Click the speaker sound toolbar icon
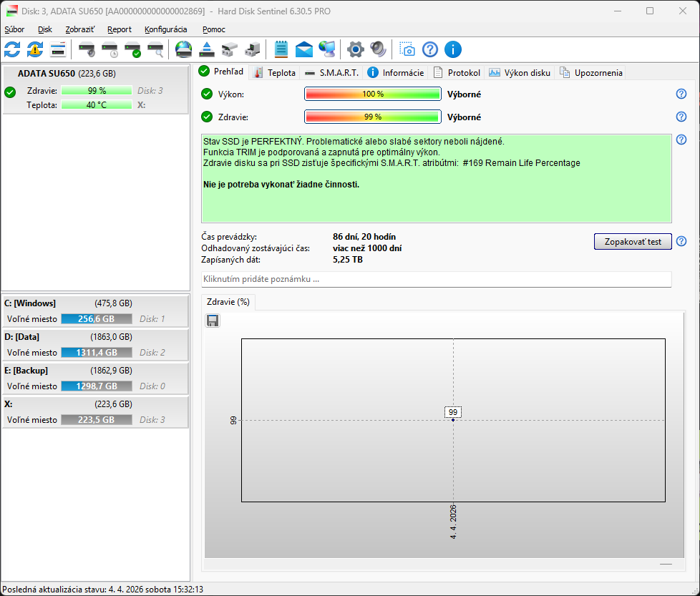This screenshot has width=700, height=596. click(x=379, y=49)
